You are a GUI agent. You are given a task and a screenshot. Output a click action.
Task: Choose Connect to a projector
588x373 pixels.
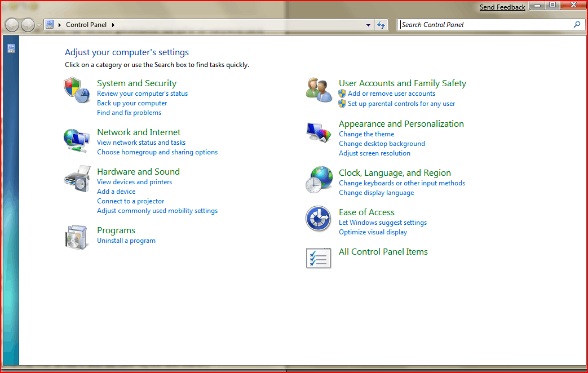pos(130,201)
